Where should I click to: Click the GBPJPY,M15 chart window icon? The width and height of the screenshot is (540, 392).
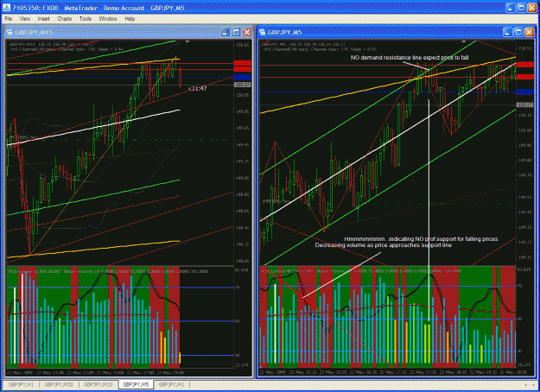[10, 32]
